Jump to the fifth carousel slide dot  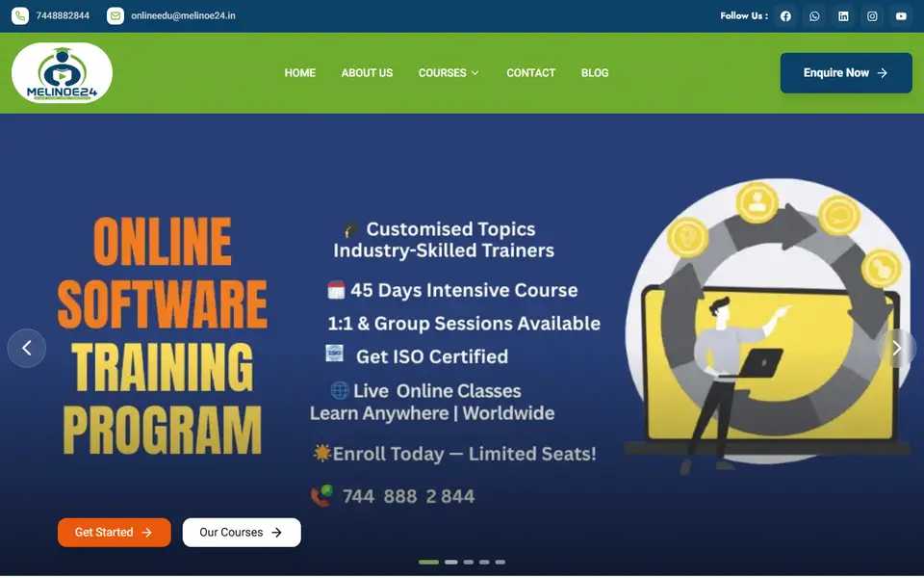point(500,563)
